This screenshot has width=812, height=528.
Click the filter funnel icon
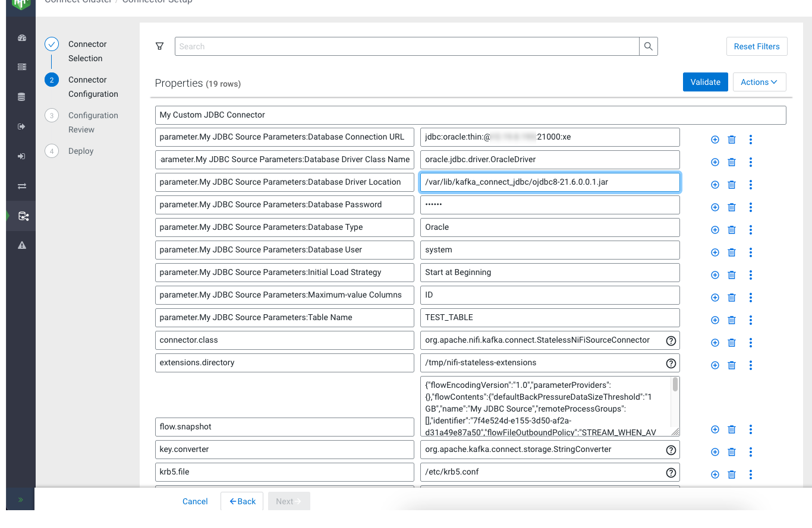click(159, 46)
